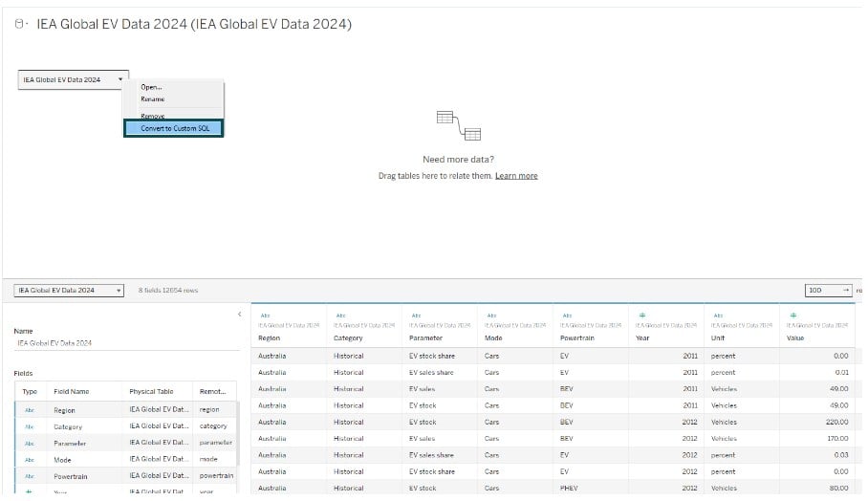Click the Abc type icon above Unit column

(718, 316)
